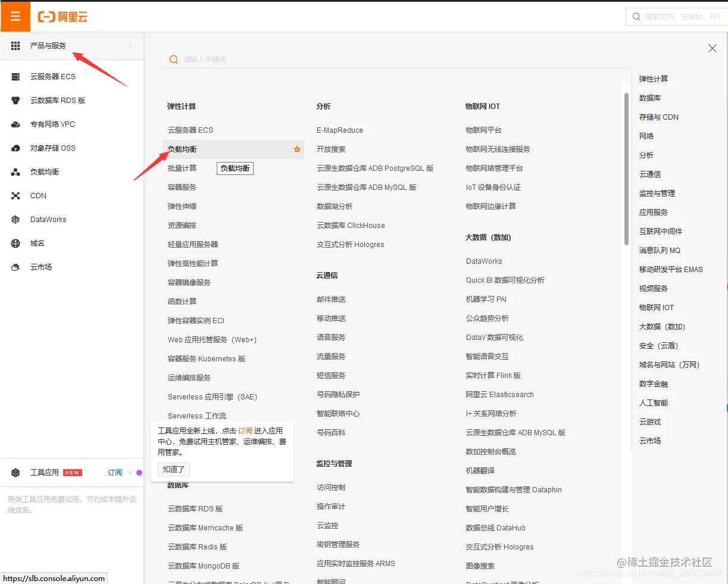Click the product keyword search field
This screenshot has width=728, height=584.
coord(396,60)
